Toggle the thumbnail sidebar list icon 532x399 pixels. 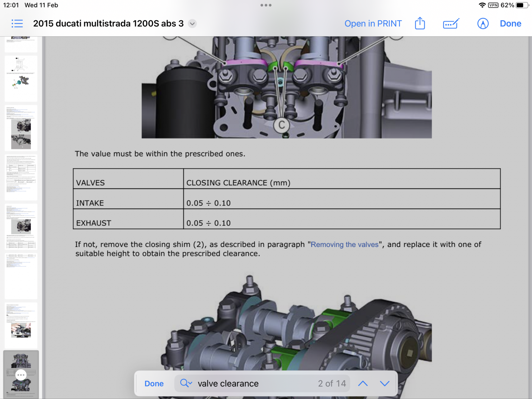tap(17, 24)
